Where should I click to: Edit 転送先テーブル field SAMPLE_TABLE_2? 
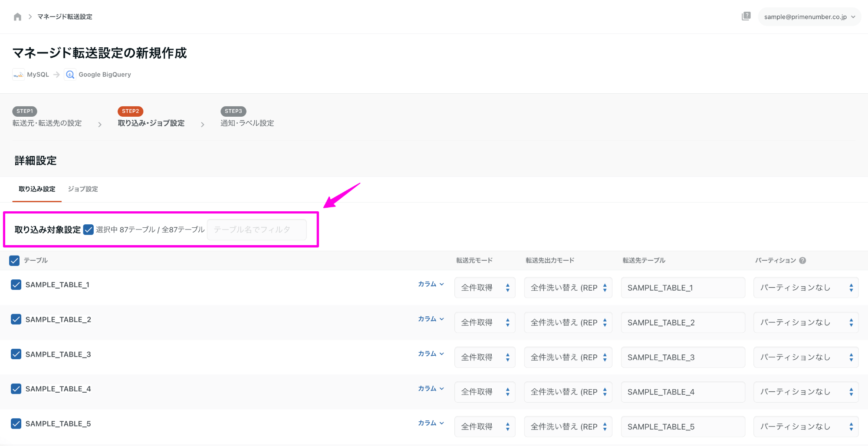click(x=683, y=322)
